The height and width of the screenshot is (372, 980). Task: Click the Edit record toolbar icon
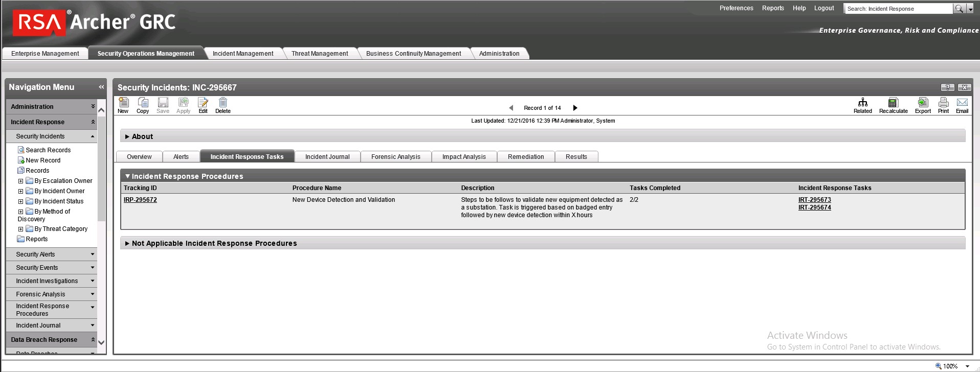203,105
